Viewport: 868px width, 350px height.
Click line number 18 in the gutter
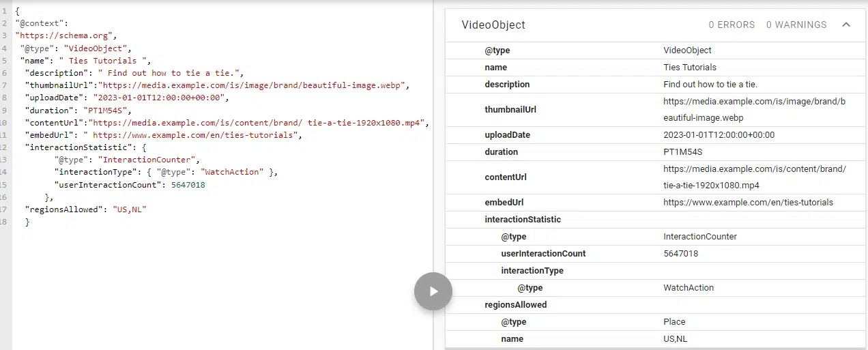[x=5, y=222]
